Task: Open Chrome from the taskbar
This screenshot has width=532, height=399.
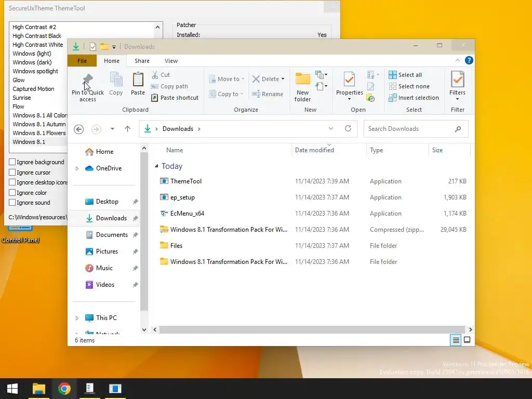Action: coord(64,389)
